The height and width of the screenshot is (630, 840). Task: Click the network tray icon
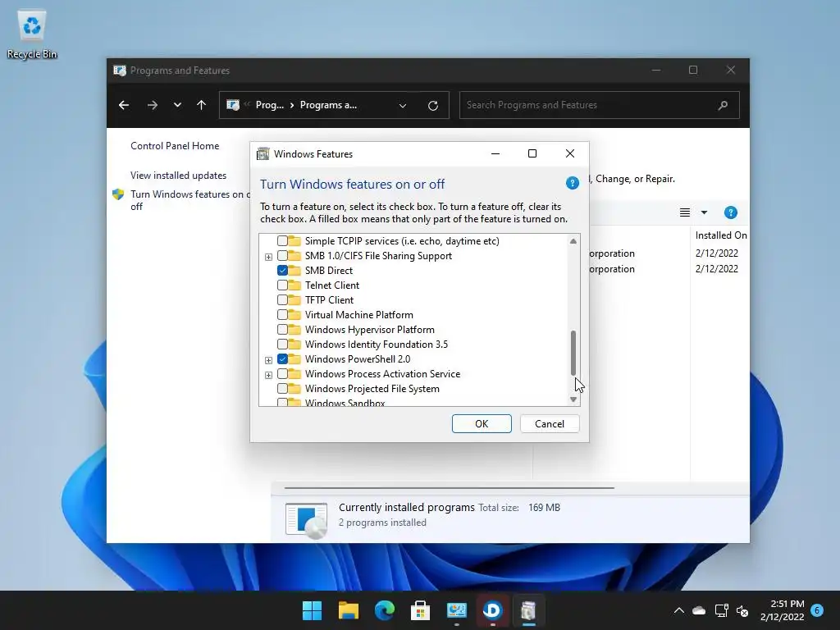(721, 610)
